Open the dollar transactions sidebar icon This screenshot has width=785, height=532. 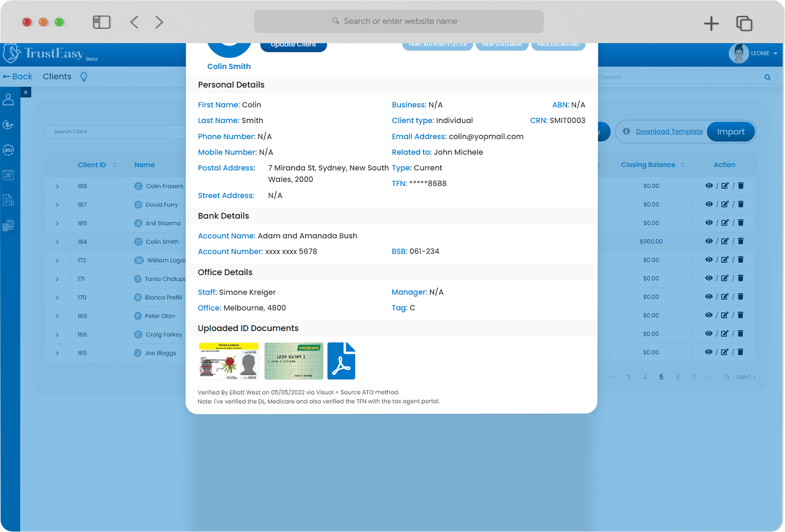click(x=9, y=125)
